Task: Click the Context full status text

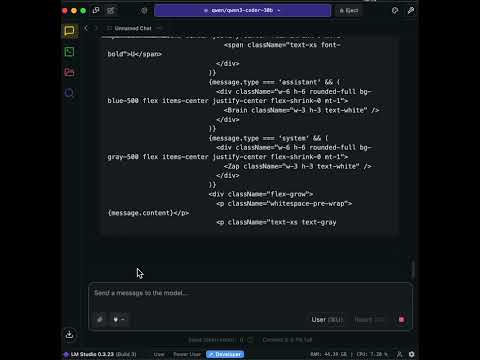Action: 287,340
